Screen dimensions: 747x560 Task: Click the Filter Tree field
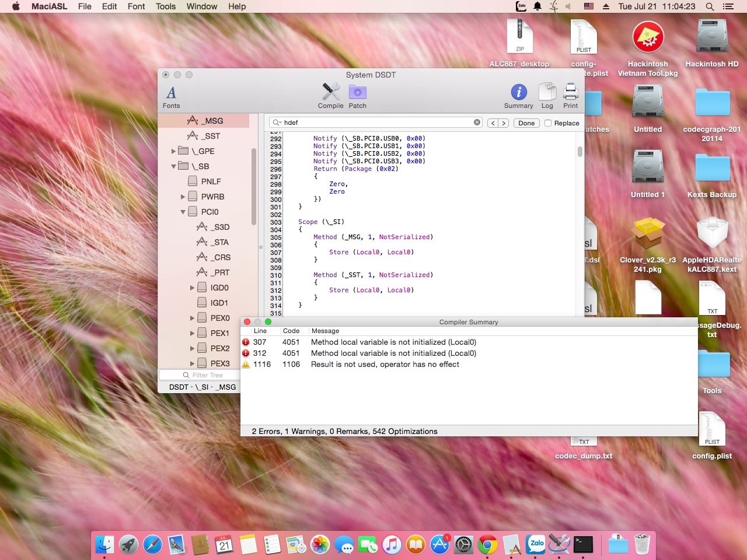tap(202, 375)
